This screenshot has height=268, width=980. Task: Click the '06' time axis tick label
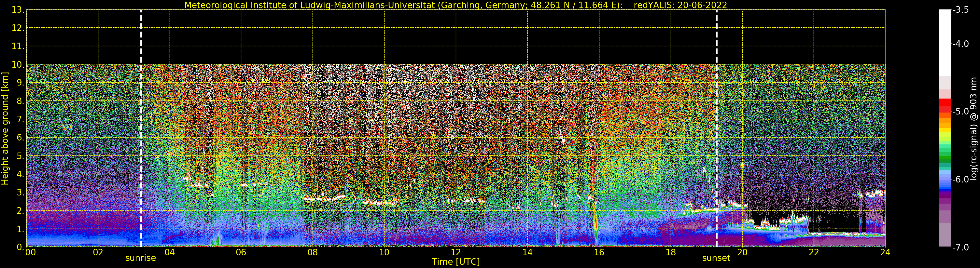pos(241,252)
